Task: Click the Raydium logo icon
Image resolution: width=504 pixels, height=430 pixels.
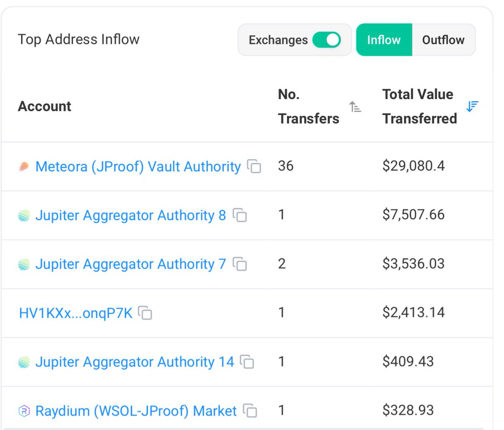Action: coord(24,411)
